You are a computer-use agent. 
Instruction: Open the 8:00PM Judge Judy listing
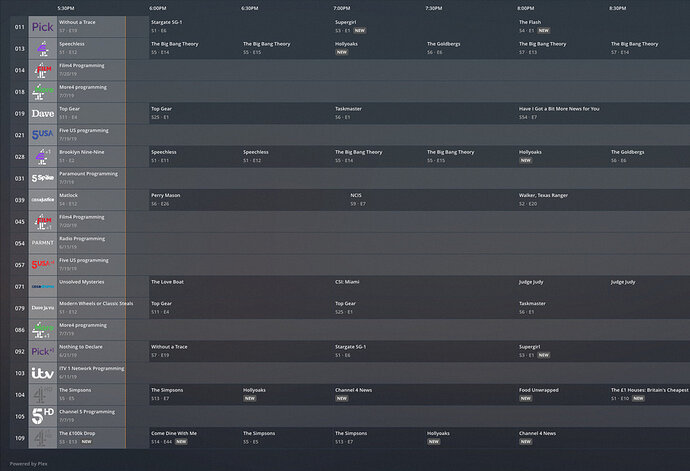coord(562,287)
